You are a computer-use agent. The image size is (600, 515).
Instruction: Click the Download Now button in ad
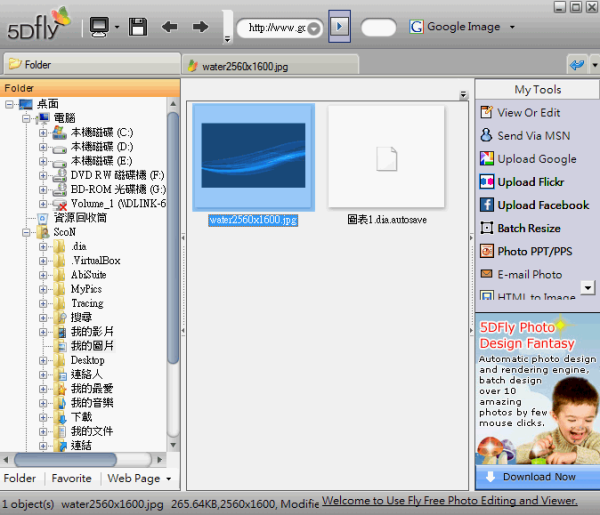[x=538, y=476]
